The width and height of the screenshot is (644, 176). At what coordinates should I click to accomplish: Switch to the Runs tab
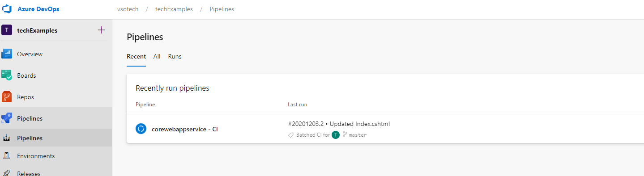[175, 56]
